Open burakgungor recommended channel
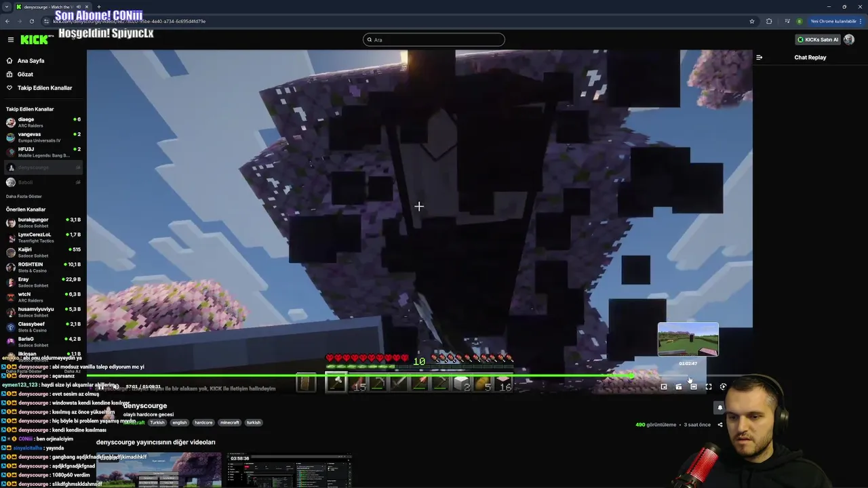 coord(42,222)
